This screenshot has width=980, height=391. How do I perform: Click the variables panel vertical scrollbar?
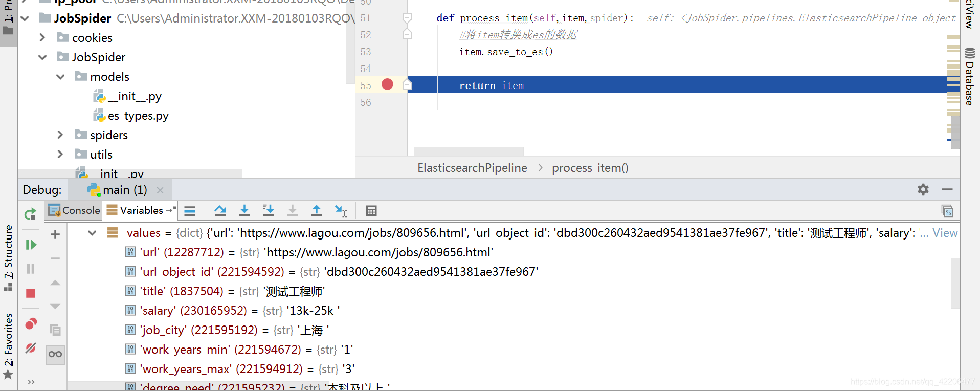(955, 283)
